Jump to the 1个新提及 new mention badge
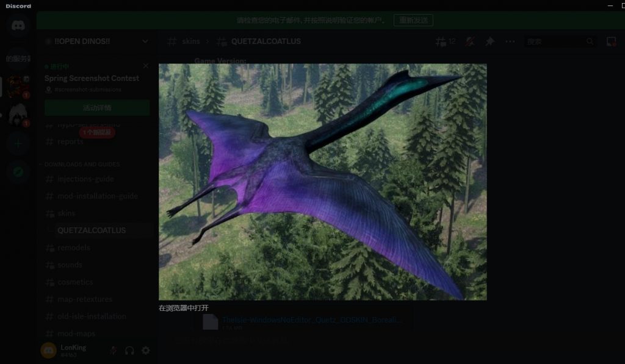625x364 pixels. click(97, 132)
